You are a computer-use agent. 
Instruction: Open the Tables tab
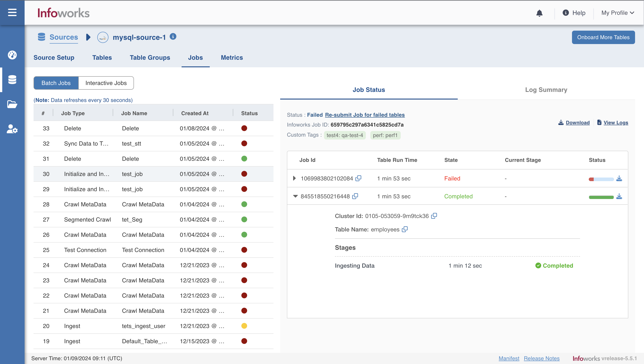[102, 57]
